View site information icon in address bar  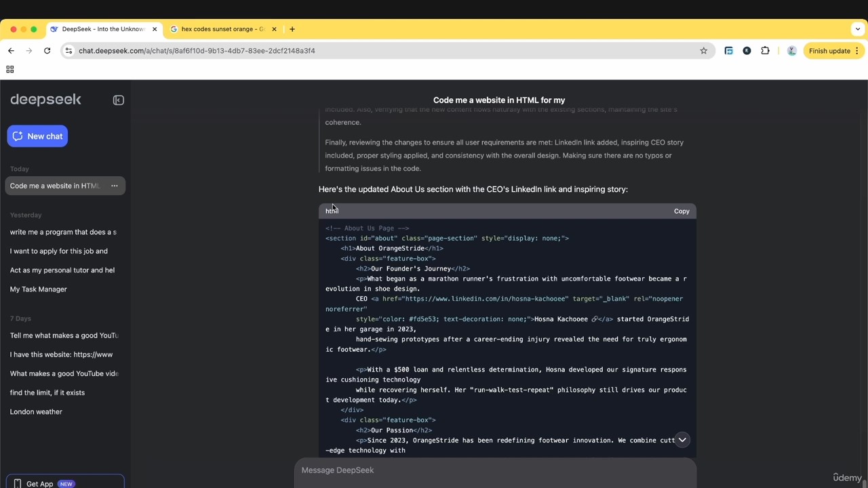[x=68, y=51]
